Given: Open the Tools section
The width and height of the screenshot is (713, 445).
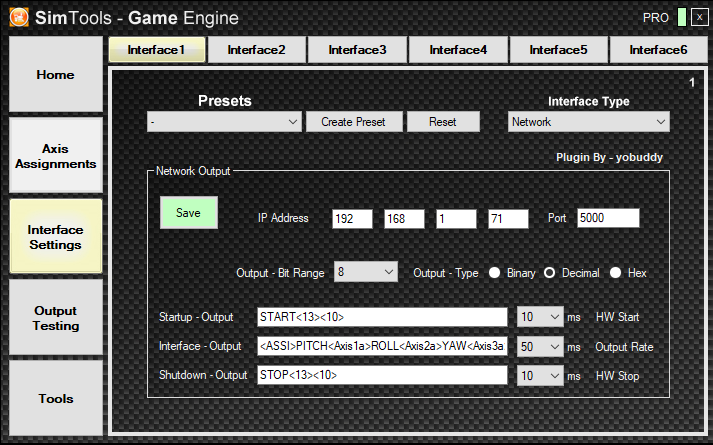Looking at the screenshot, I should [55, 398].
